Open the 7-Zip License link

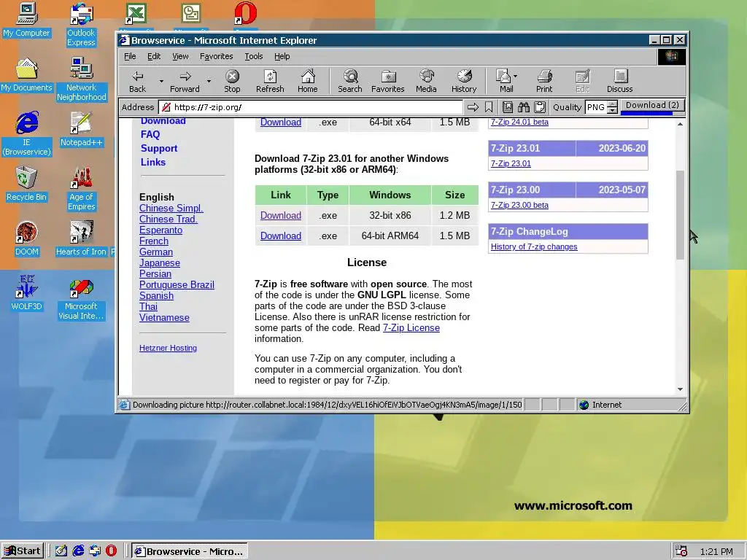pyautogui.click(x=411, y=327)
